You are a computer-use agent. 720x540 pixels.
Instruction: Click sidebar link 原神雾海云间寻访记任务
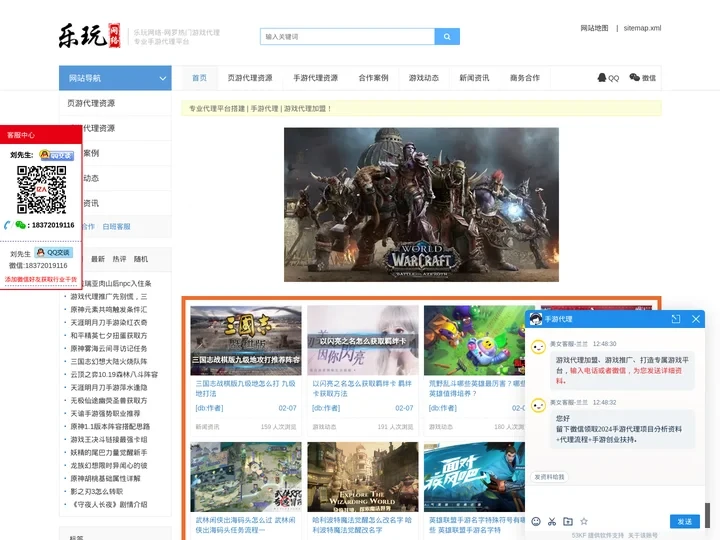pos(109,349)
